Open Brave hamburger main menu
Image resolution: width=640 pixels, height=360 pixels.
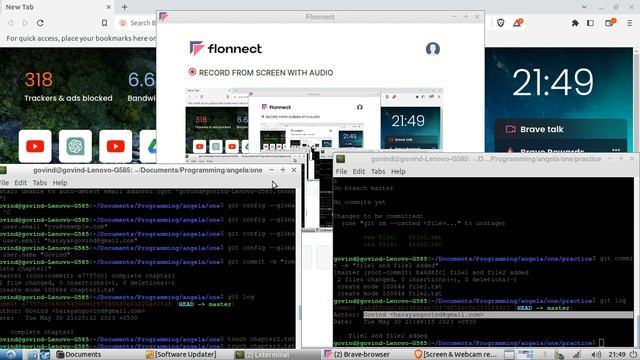(629, 23)
